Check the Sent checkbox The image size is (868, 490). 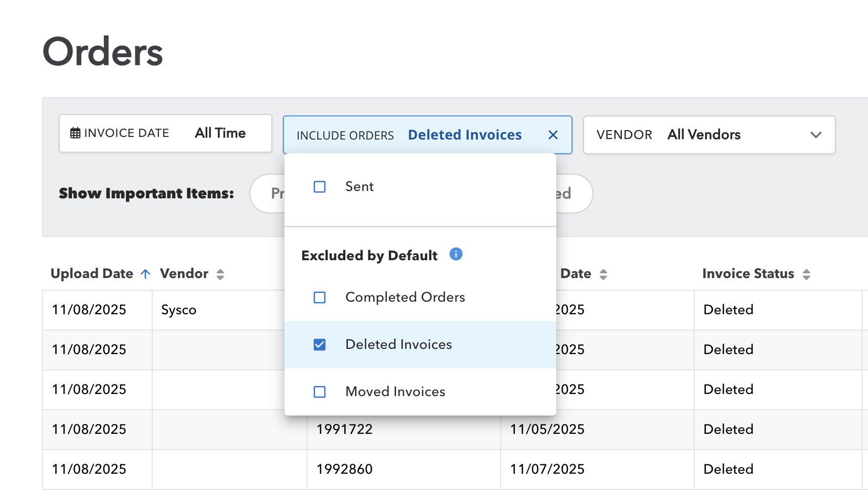[x=320, y=187]
